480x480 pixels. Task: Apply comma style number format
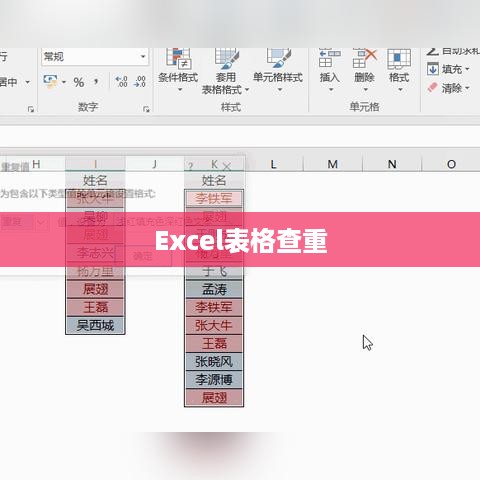point(96,81)
